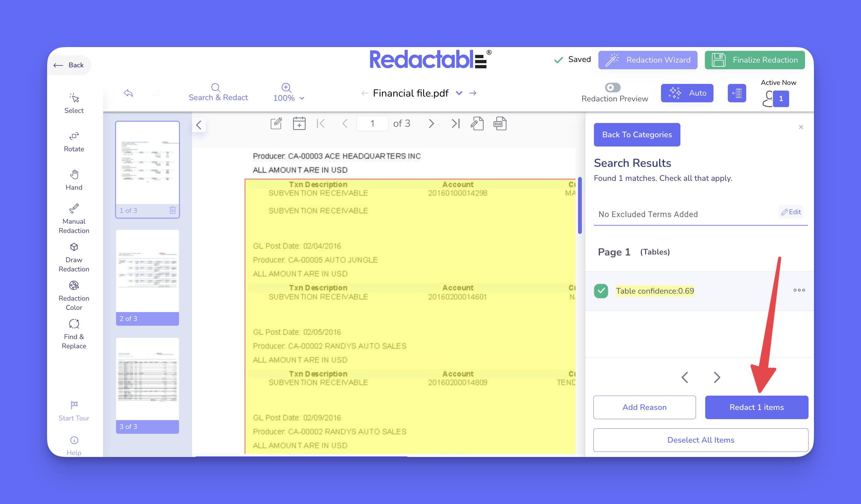Click the undo arrow icon
Screen dimensions: 861x504
(x=128, y=93)
